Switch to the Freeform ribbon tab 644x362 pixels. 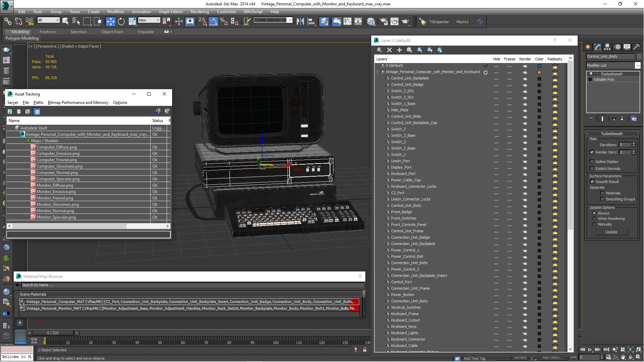click(48, 32)
